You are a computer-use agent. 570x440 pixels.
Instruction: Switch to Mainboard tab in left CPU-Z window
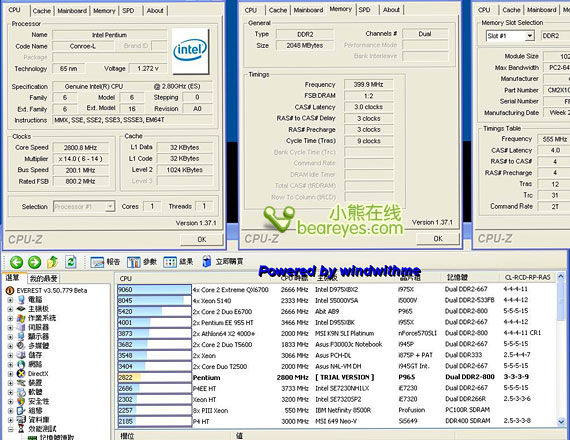72,11
